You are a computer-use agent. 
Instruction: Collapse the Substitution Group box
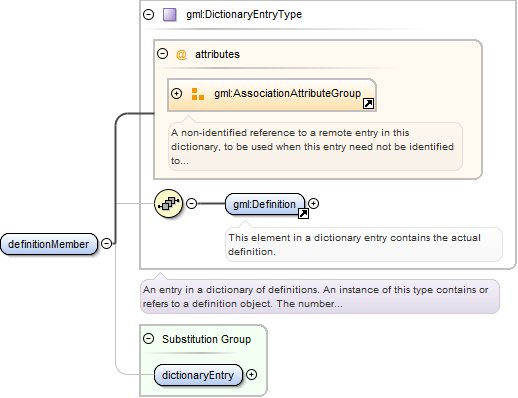pyautogui.click(x=148, y=339)
